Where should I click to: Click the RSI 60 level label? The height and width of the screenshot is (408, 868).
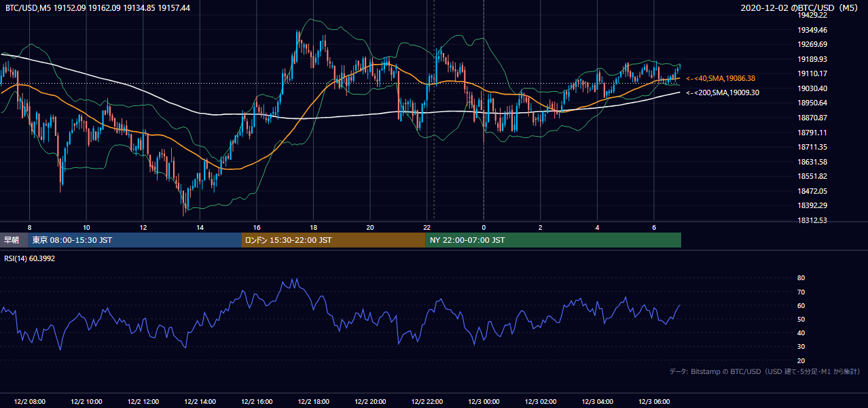click(801, 305)
